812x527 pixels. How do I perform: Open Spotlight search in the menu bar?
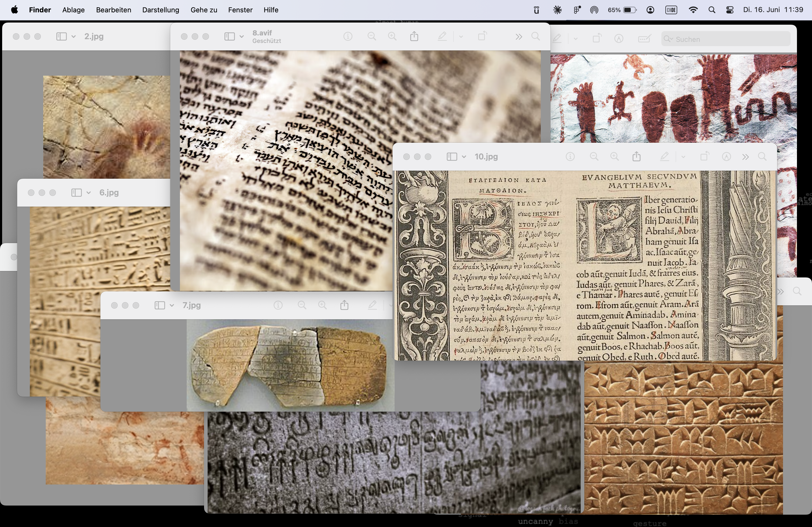(x=712, y=10)
